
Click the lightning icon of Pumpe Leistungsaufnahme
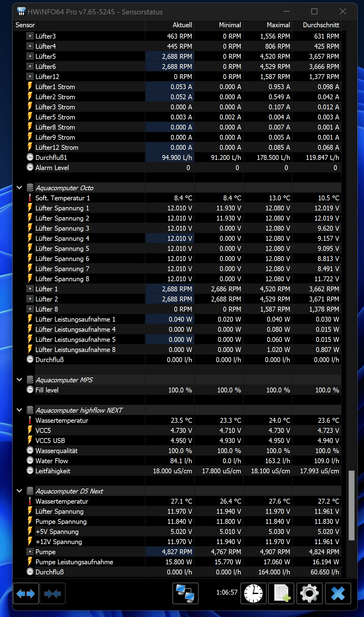30,562
